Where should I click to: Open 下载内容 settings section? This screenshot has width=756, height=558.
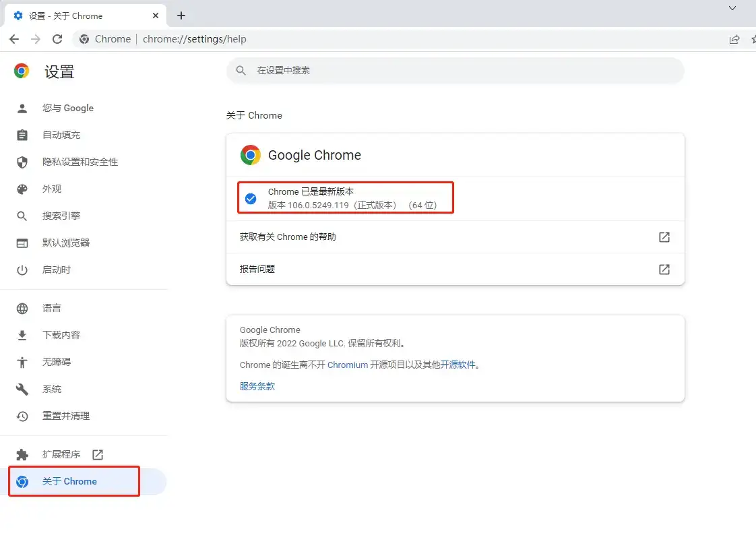pos(84,335)
